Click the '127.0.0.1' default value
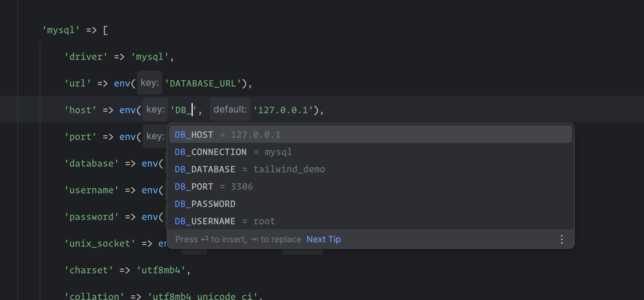644x300 pixels. (x=283, y=110)
